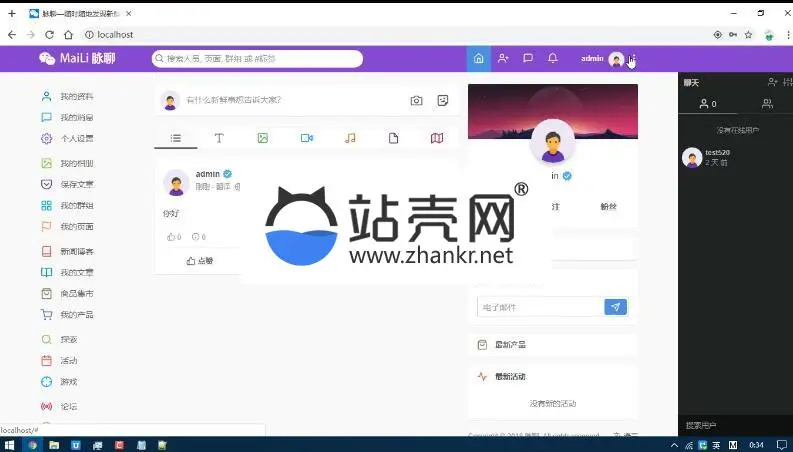Open the messages chat bubble icon in header
The height and width of the screenshot is (452, 793).
click(x=528, y=59)
